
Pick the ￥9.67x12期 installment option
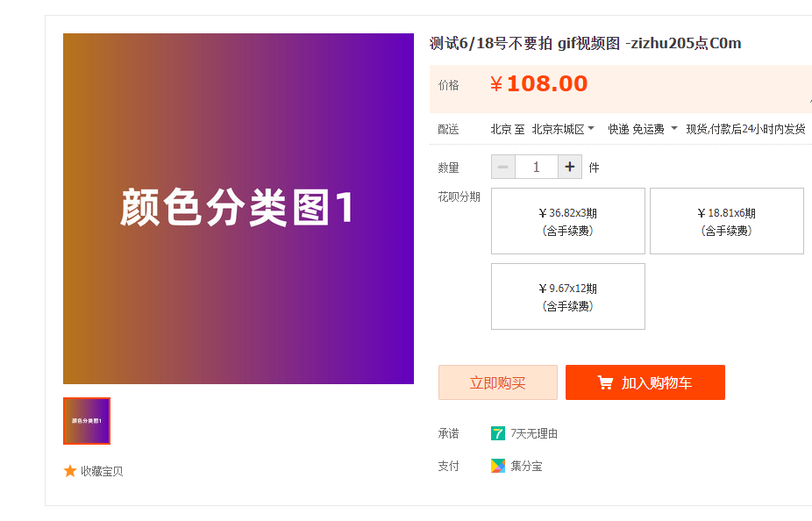coord(568,296)
